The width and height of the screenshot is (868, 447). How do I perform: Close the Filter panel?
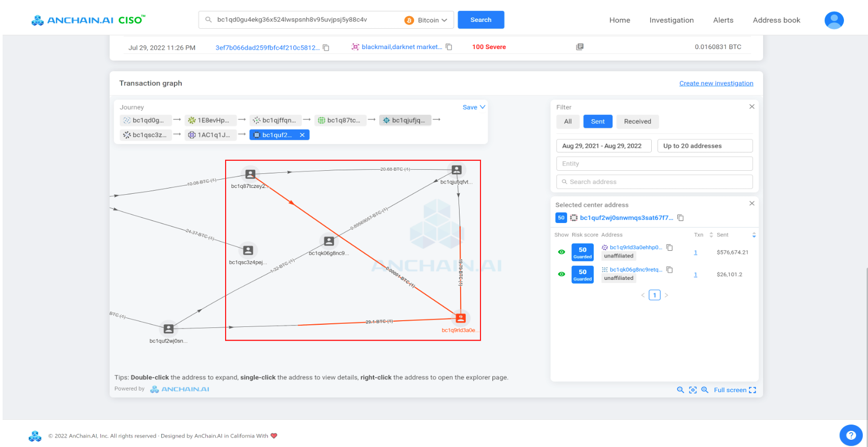(752, 107)
